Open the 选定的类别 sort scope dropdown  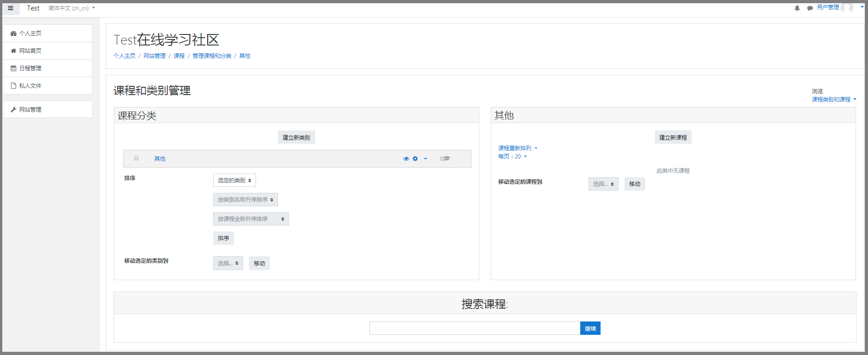coord(234,180)
